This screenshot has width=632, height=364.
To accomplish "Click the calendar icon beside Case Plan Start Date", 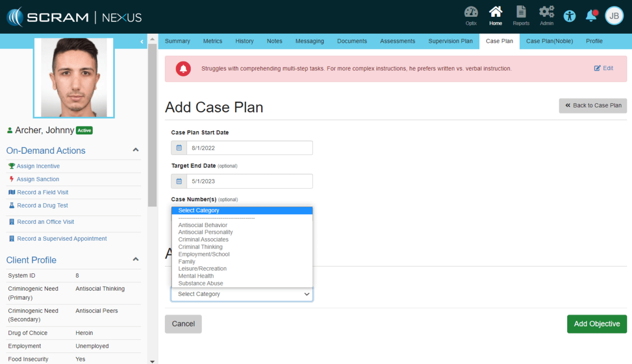I will pos(178,147).
